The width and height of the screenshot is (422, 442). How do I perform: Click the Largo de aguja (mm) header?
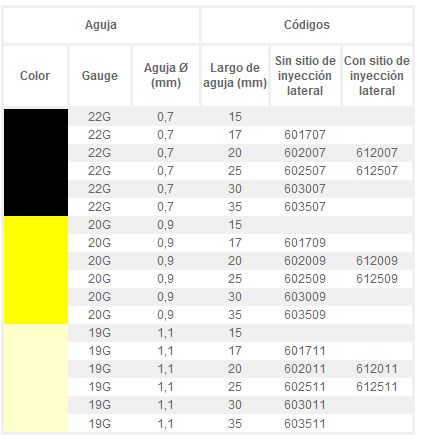[235, 76]
